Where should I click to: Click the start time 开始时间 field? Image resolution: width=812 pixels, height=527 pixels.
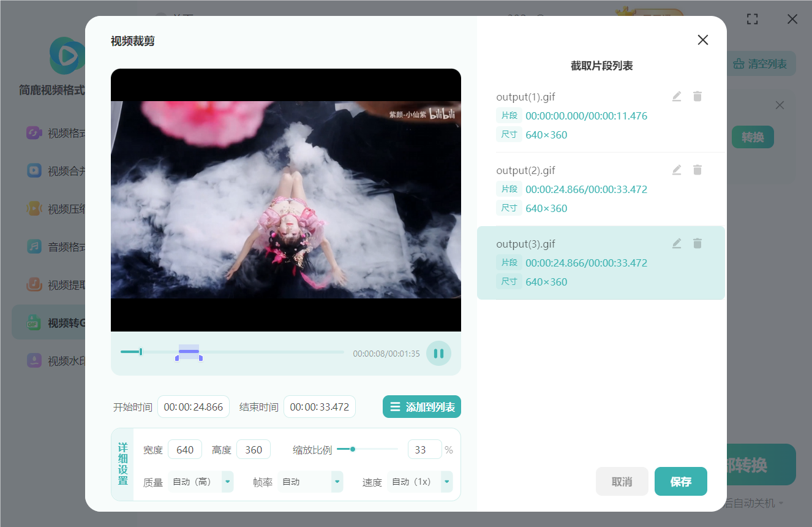tap(194, 407)
